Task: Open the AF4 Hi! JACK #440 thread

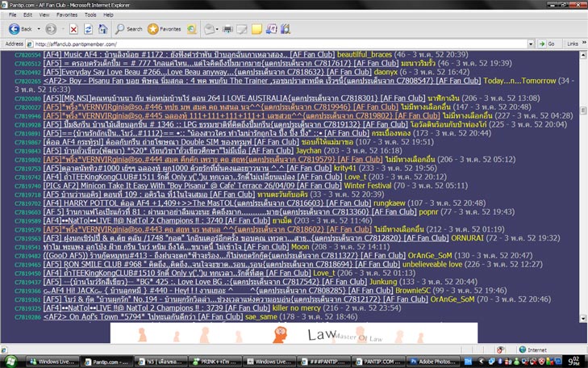Action: pyautogui.click(x=219, y=291)
